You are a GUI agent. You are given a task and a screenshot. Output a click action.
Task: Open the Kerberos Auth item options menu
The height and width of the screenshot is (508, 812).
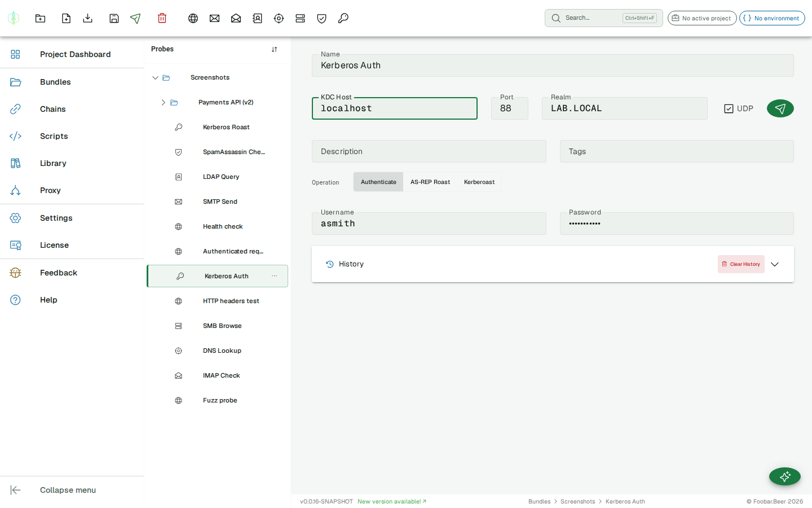click(275, 276)
